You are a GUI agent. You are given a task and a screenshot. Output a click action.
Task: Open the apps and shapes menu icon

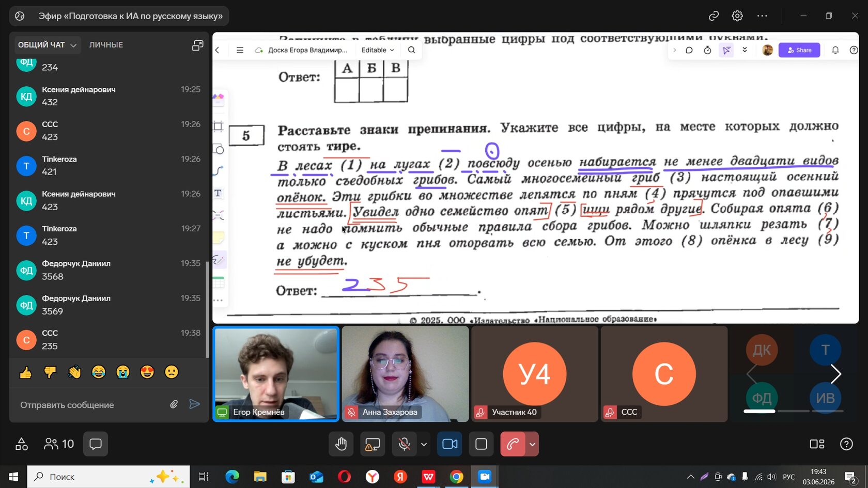pyautogui.click(x=22, y=444)
